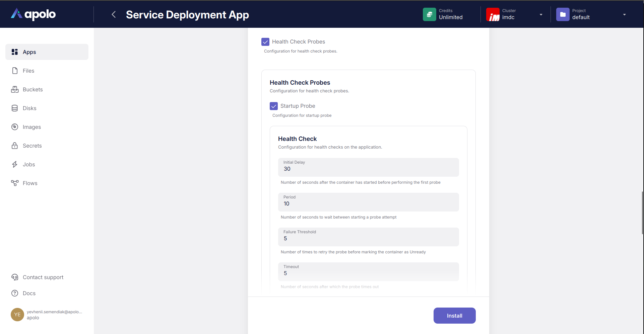
Task: Toggle the Startup Probe checkbox
Action: 274,106
